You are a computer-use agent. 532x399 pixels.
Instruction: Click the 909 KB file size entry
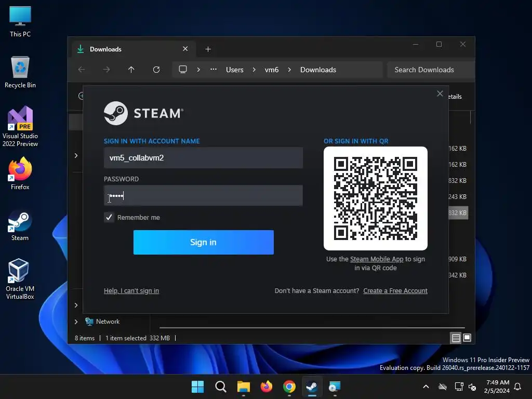[457, 259]
